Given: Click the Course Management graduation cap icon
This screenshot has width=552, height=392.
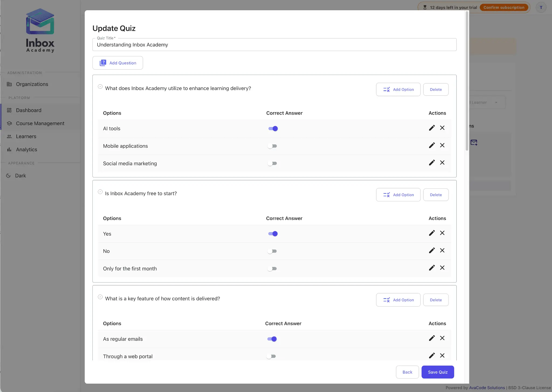Looking at the screenshot, I should pyautogui.click(x=9, y=123).
